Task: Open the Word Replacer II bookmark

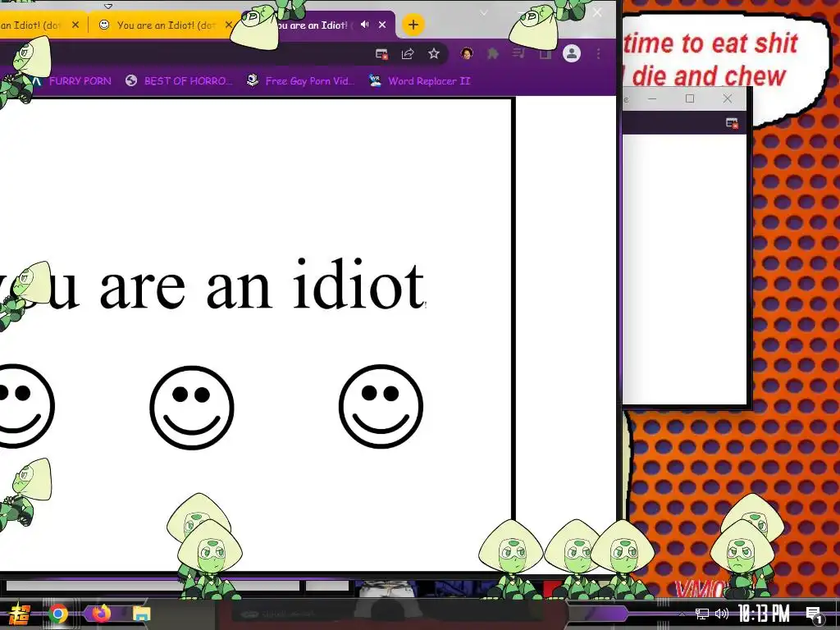Action: 419,81
